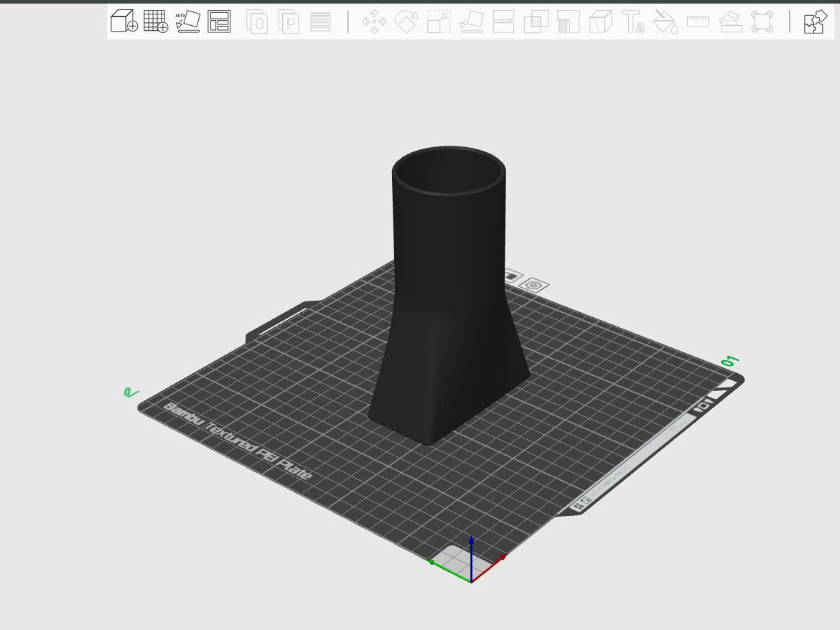Select the black vase model on plate
Image resolution: width=840 pixels, height=630 pixels.
coord(449,294)
